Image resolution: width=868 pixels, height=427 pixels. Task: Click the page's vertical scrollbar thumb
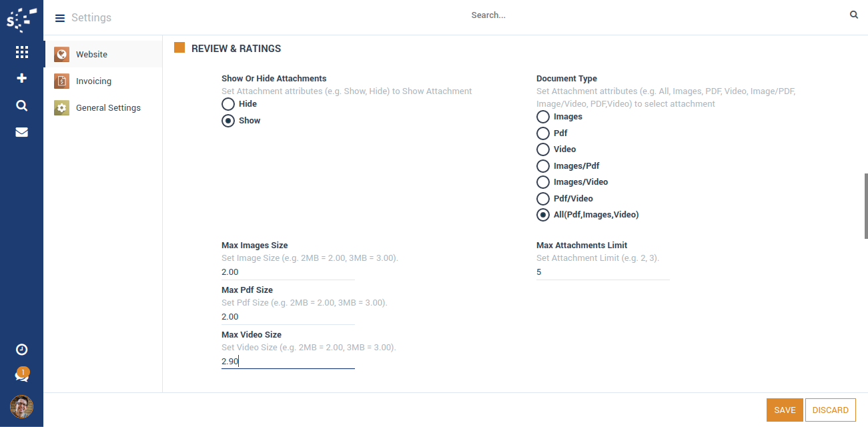[x=865, y=205]
